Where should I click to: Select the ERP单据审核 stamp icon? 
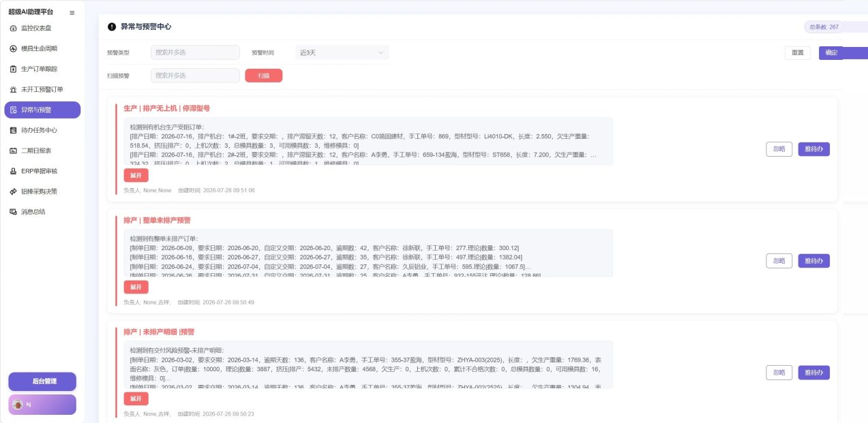pos(14,171)
